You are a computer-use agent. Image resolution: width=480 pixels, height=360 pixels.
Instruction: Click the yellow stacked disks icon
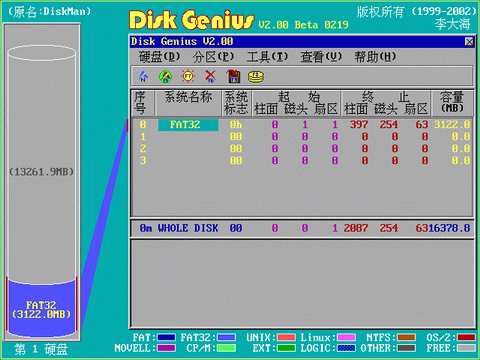coord(256,77)
